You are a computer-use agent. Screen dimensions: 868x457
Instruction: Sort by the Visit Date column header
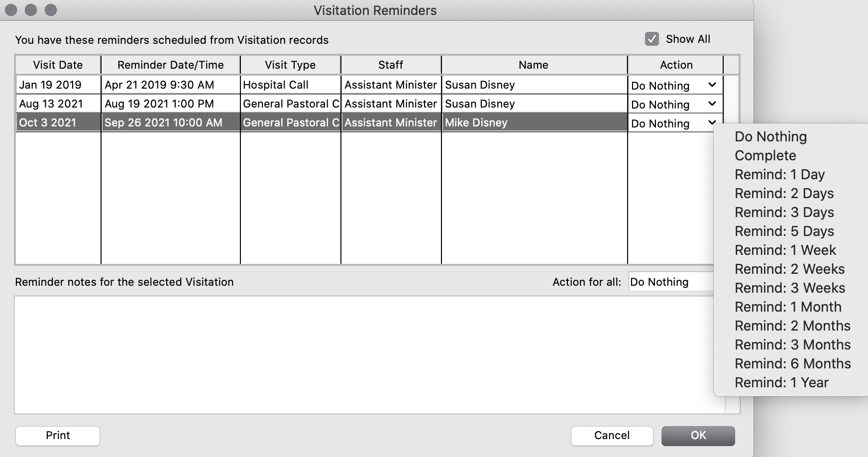point(58,65)
